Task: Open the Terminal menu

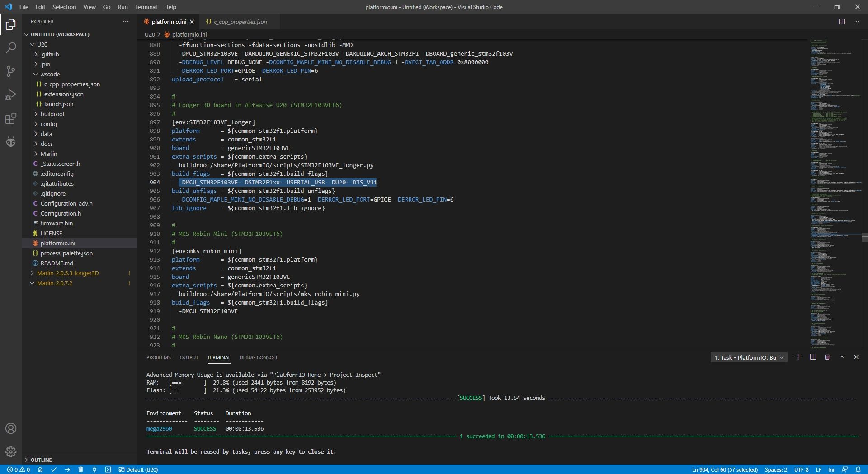Action: coord(146,7)
